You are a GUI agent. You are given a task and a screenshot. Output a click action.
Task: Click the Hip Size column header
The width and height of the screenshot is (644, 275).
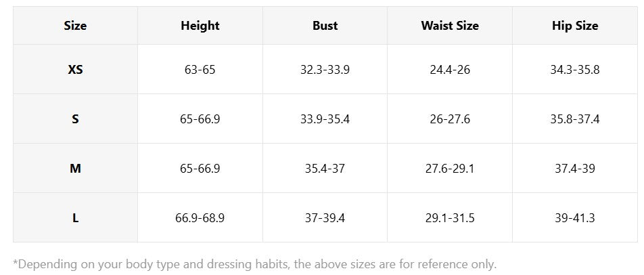coord(575,26)
